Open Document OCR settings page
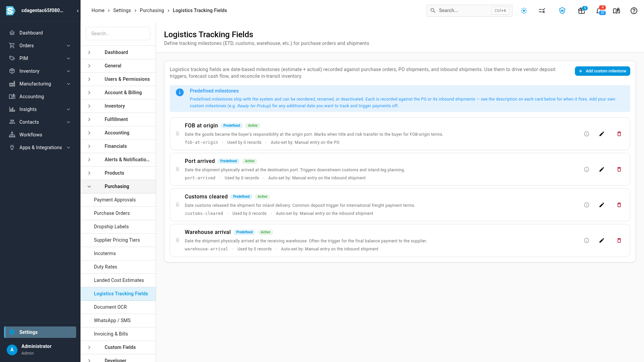This screenshot has height=362, width=644. point(118,307)
